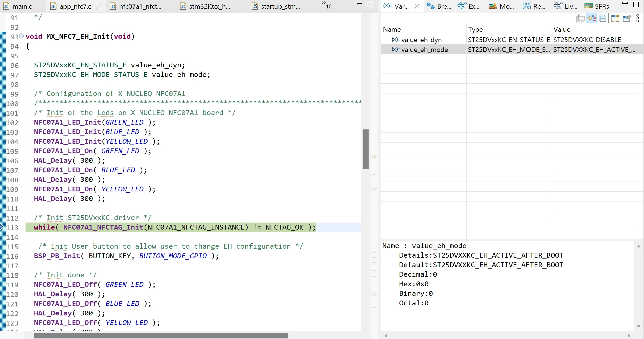Switch to the Breakpoints view tab
The image size is (644, 339).
(x=439, y=6)
